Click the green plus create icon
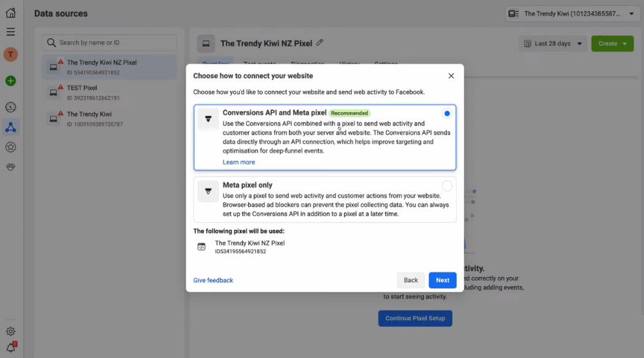This screenshot has width=644, height=358. click(11, 81)
